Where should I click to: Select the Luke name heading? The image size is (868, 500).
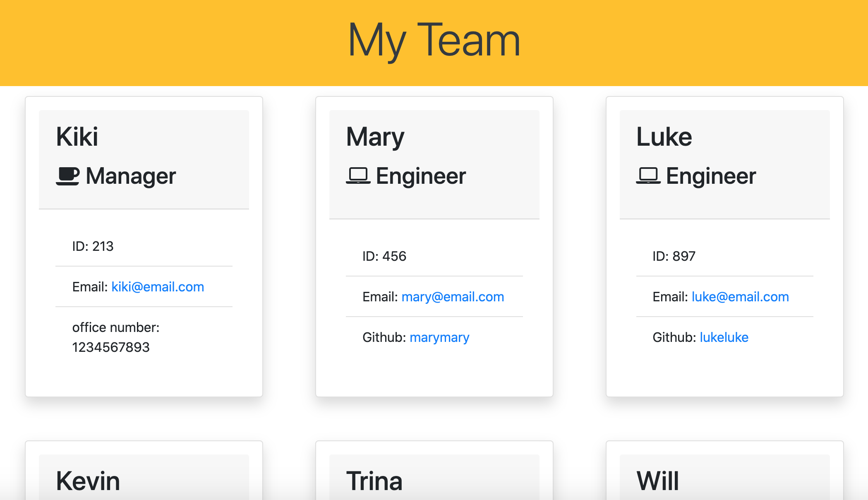click(x=664, y=137)
